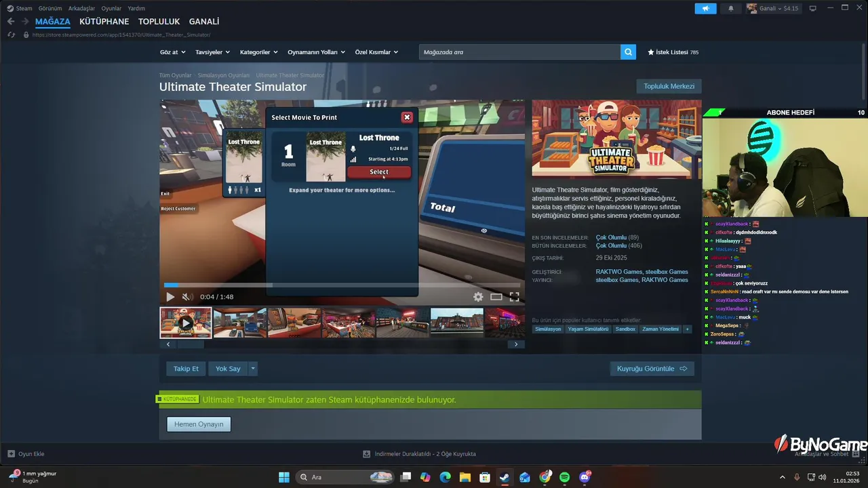Open Microsoft Store from the taskbar

[x=485, y=477]
